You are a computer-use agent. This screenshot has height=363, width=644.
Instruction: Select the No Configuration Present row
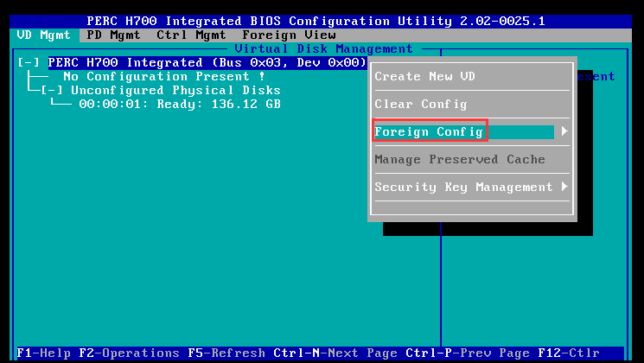[164, 76]
